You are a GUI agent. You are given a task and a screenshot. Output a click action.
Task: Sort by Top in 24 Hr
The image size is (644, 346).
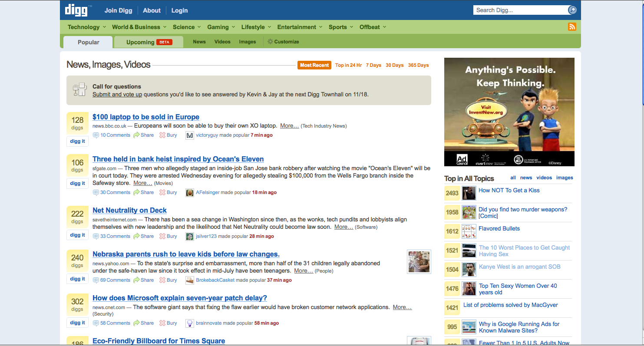[x=348, y=65]
